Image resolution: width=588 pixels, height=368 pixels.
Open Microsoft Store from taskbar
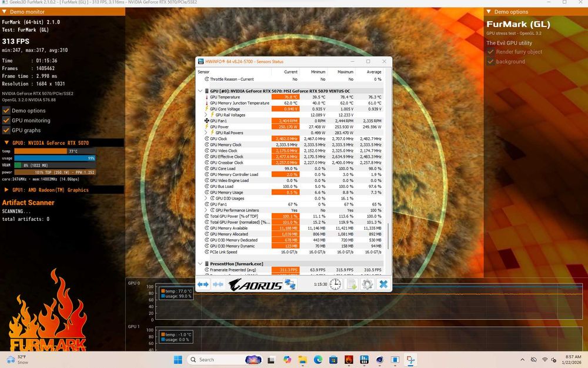tap(333, 360)
